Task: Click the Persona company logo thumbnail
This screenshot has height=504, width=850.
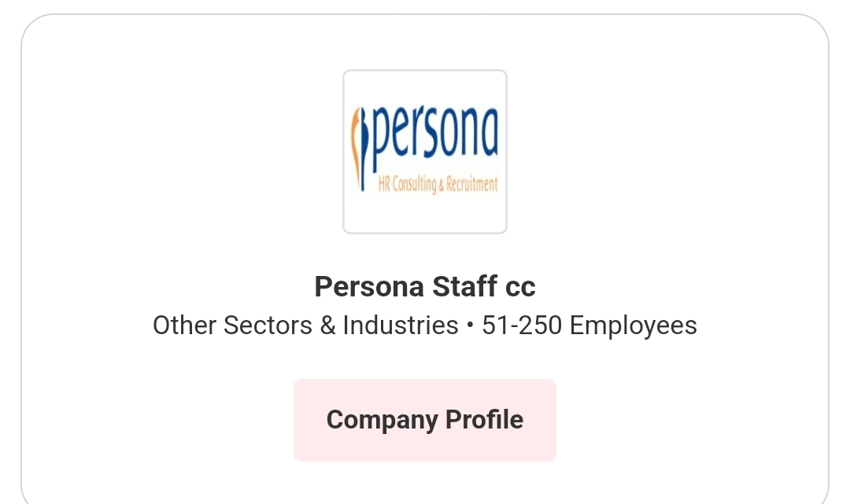Action: pyautogui.click(x=425, y=152)
